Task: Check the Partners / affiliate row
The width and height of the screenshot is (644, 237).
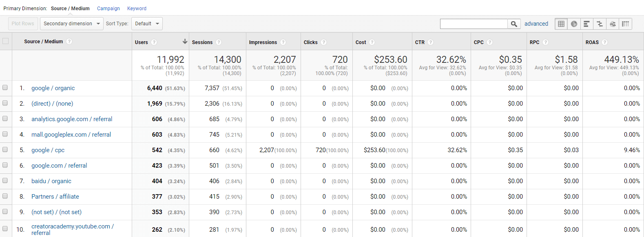Action: click(5, 196)
